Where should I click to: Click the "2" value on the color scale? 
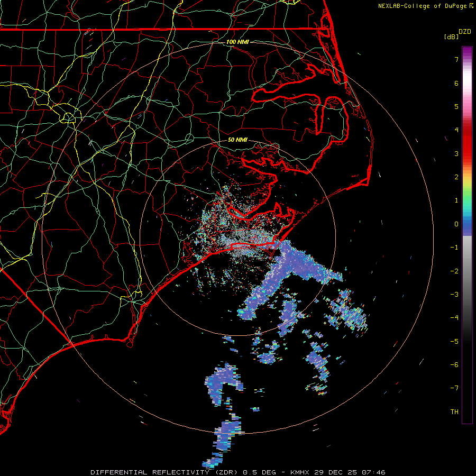point(456,177)
